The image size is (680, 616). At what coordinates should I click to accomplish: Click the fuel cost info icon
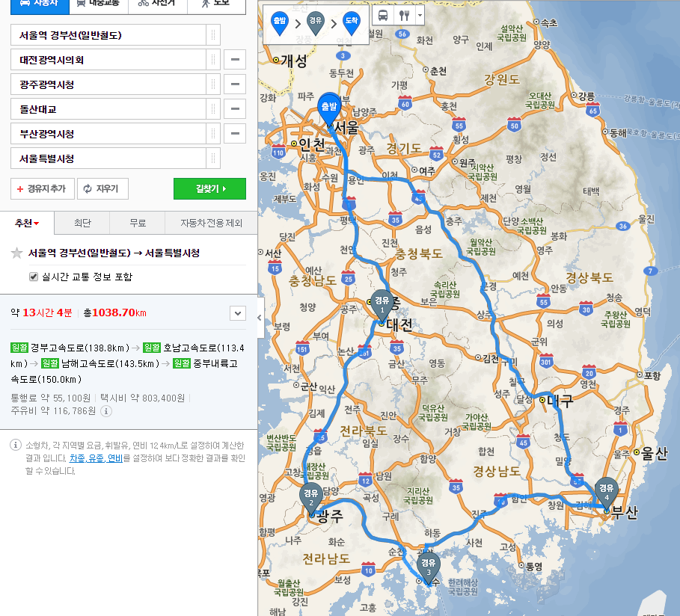click(106, 411)
